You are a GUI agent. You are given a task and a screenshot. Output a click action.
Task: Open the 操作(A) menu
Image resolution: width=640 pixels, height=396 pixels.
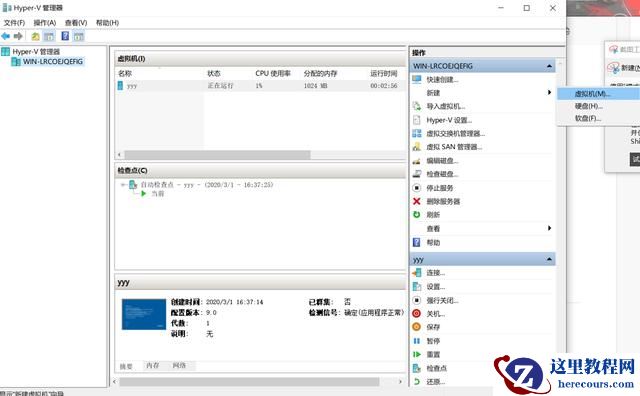(x=44, y=23)
